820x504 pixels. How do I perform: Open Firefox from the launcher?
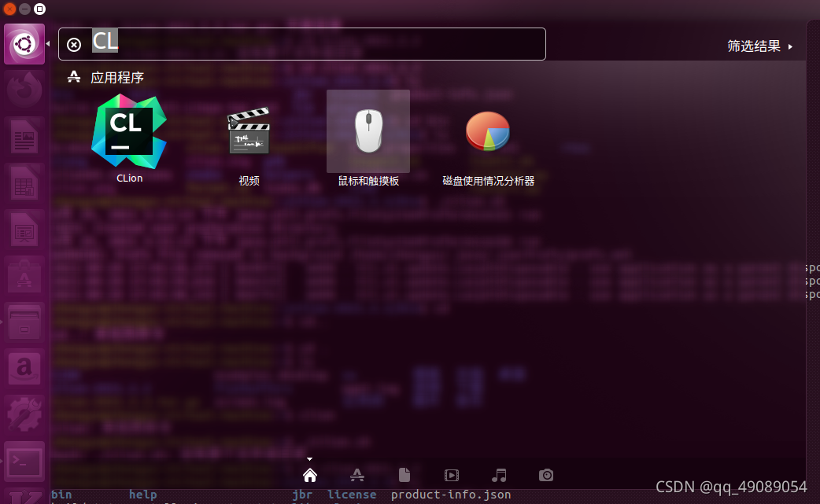24,90
